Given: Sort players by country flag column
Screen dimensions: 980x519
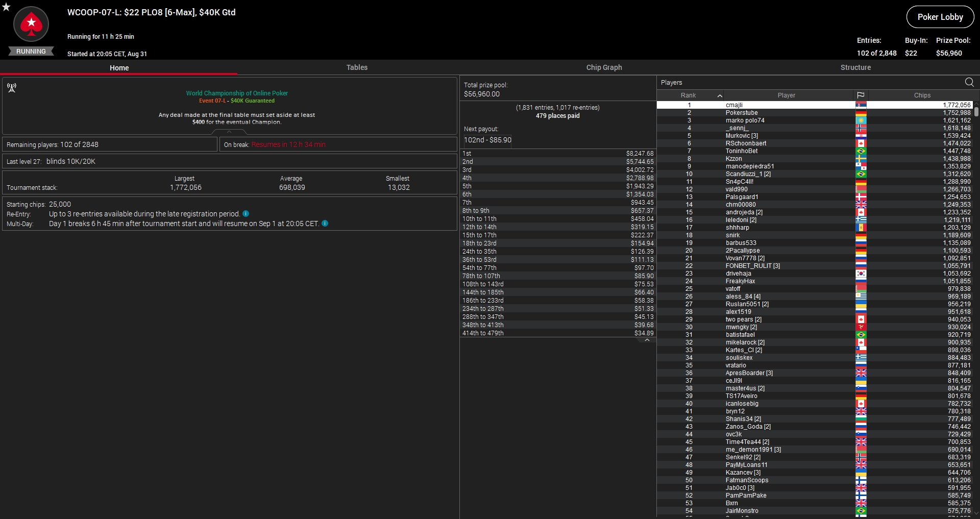Looking at the screenshot, I should pos(861,95).
